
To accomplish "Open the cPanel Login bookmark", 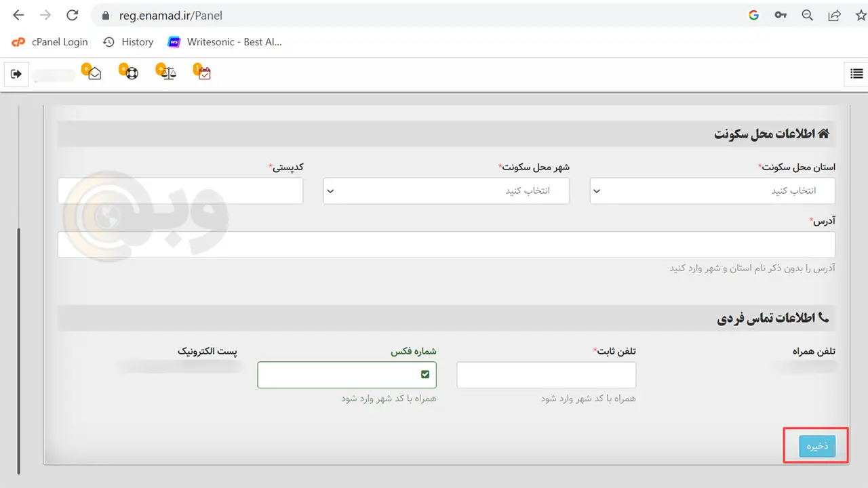I will 51,42.
